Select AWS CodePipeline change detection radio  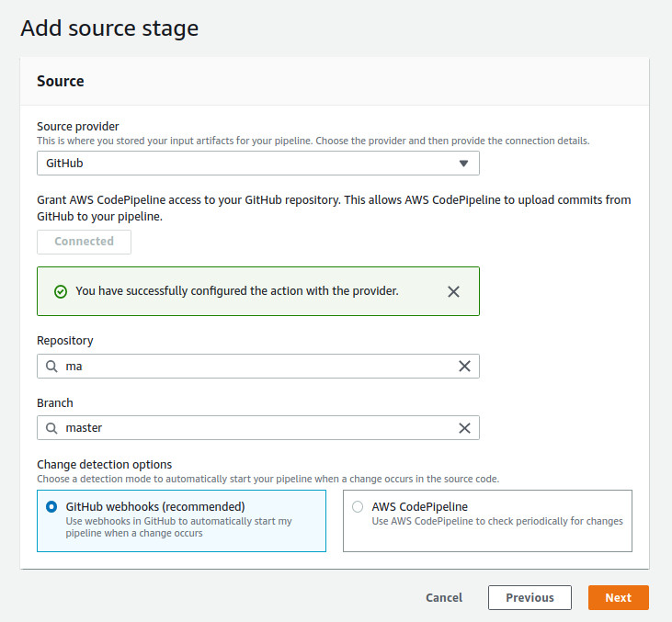[x=358, y=507]
